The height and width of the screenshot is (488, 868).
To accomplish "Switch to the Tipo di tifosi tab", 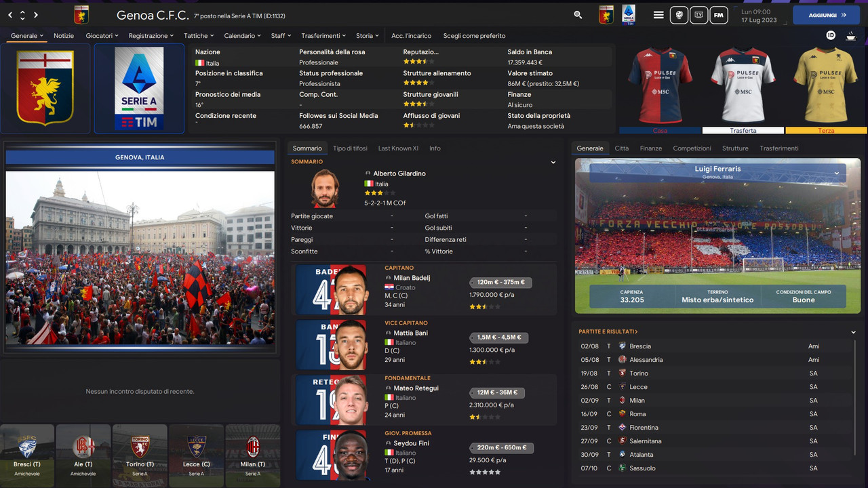I will pos(350,148).
